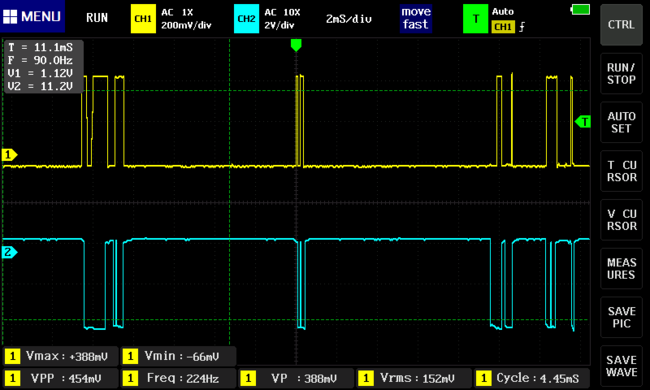The image size is (650, 390).
Task: Toggle the V CURSOR voltage cursors
Action: (x=621, y=220)
